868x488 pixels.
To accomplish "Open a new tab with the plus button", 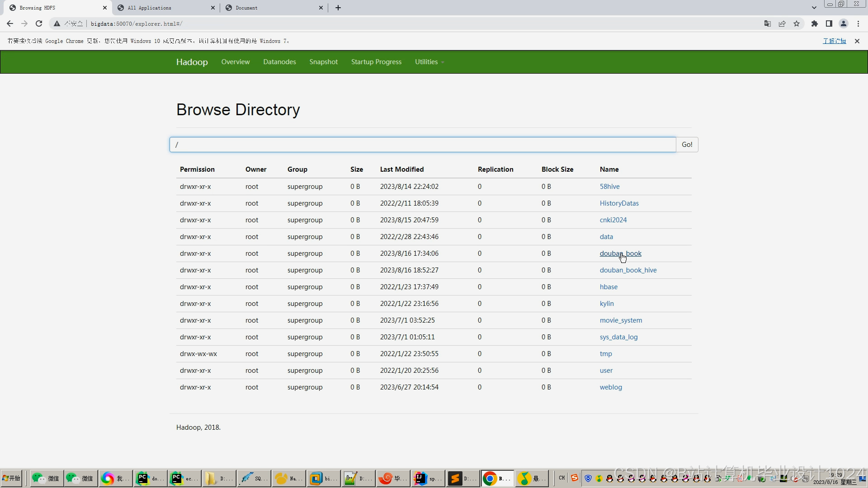I will pyautogui.click(x=338, y=8).
